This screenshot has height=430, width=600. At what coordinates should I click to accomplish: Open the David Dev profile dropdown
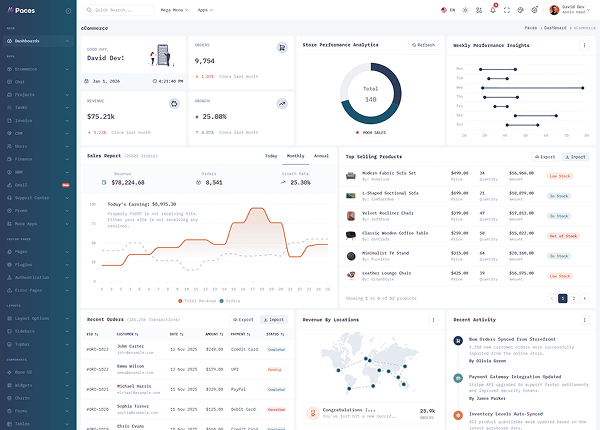568,10
